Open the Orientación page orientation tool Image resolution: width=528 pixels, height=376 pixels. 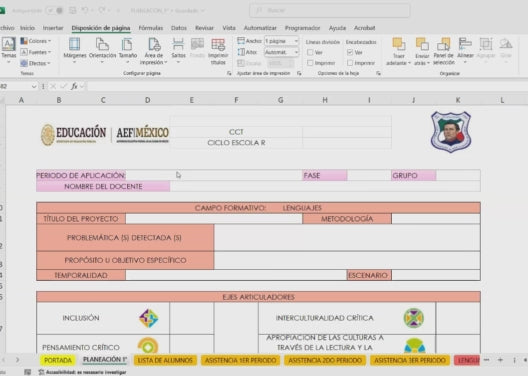tap(102, 49)
